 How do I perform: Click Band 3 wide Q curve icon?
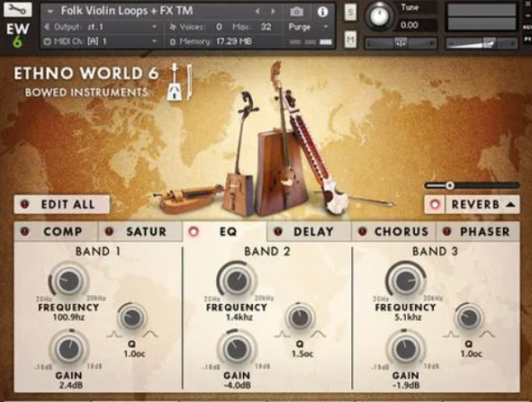pos(487,335)
